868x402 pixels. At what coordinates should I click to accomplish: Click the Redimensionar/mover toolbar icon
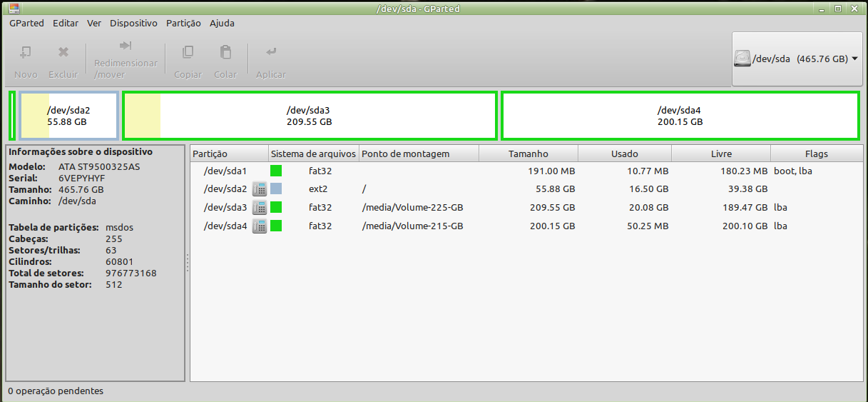[x=126, y=45]
